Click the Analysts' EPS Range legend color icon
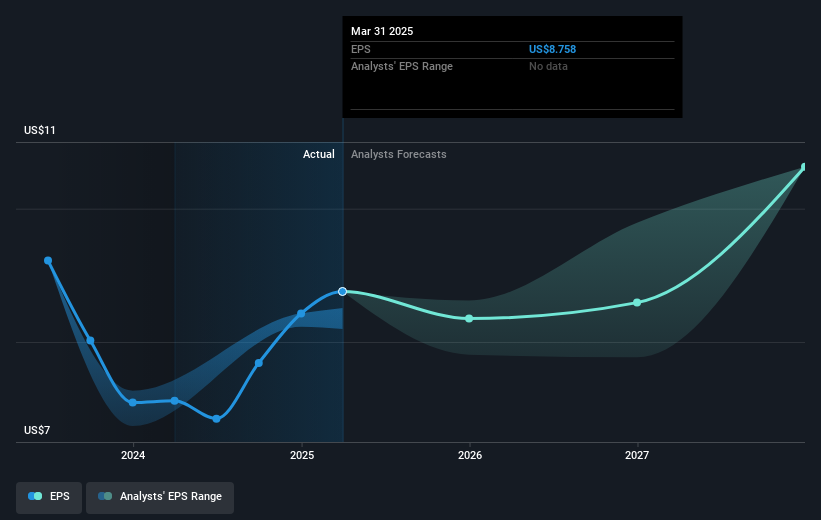The image size is (821, 520). click(105, 496)
